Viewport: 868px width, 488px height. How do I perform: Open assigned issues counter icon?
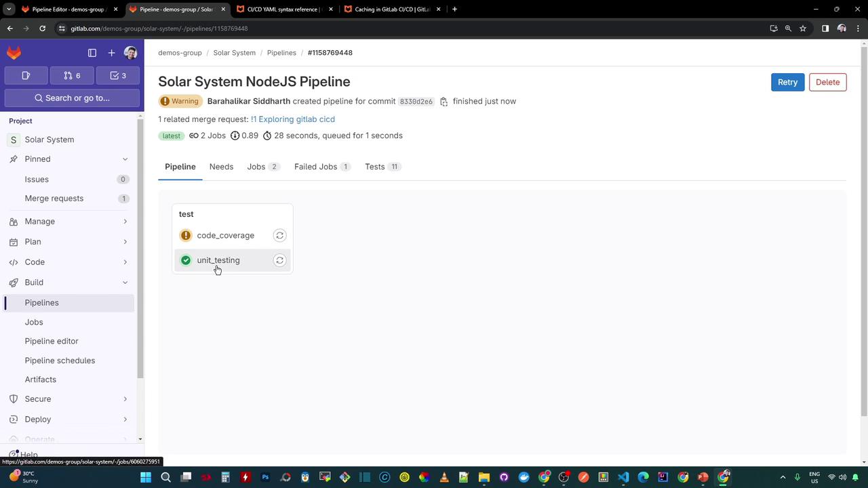coord(26,75)
